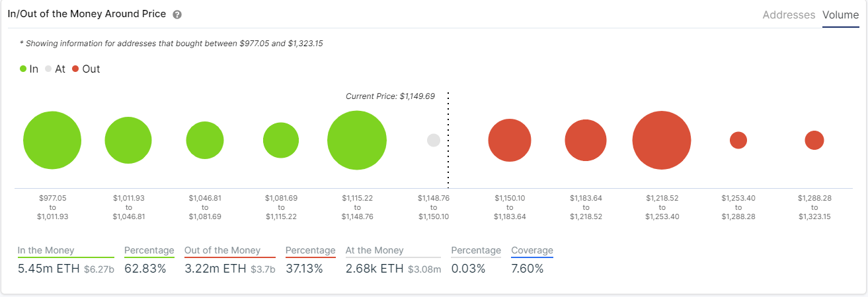Click the large green bubble above $1,115.22 range
868x297 pixels.
click(357, 141)
